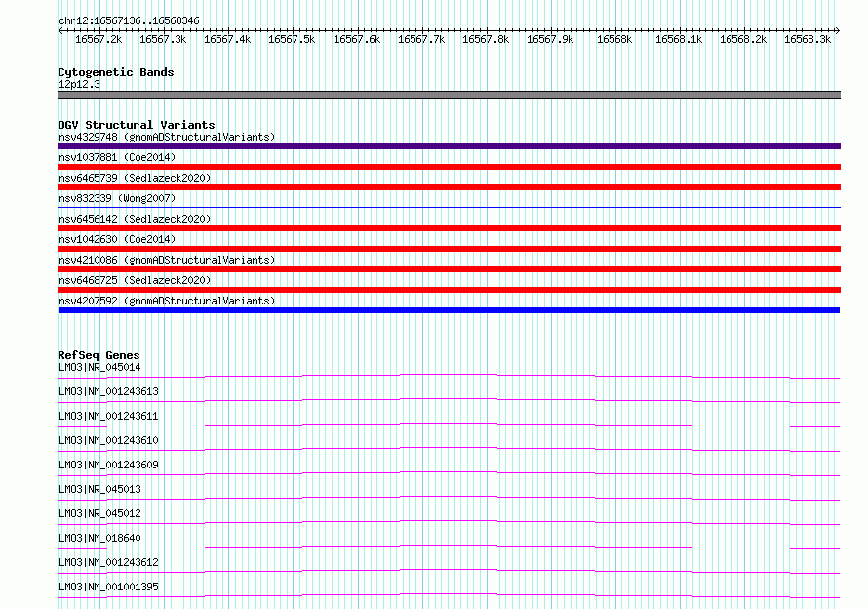868x609 pixels.
Task: Open variant nsv4210086 (gnomADStructuralVariants) label
Action: pos(167,260)
